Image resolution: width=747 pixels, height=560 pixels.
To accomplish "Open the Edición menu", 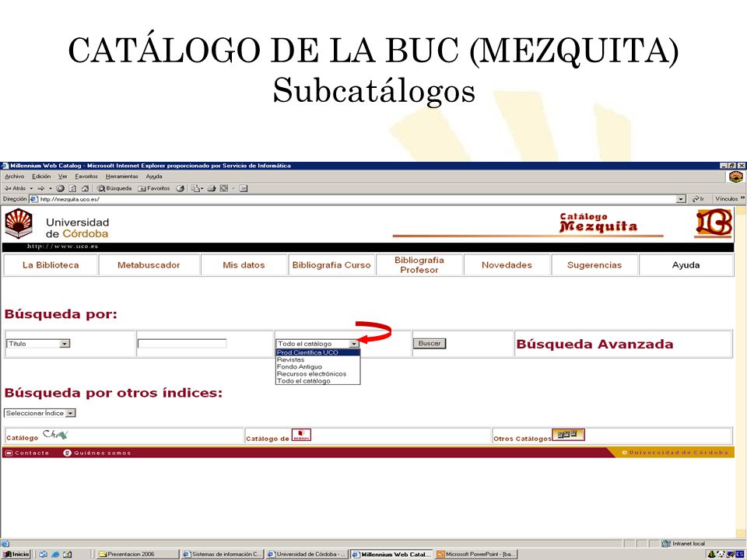I will [x=41, y=177].
